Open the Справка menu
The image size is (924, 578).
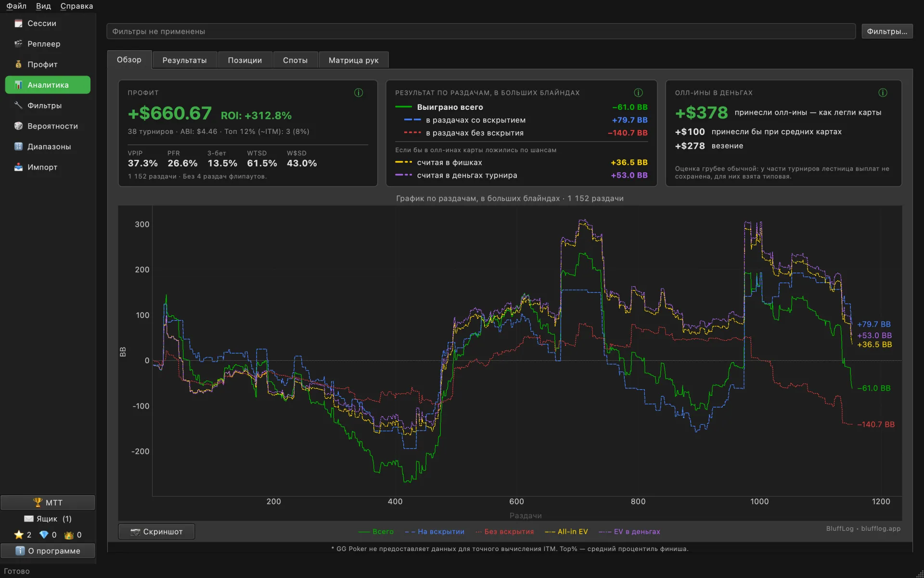[77, 6]
